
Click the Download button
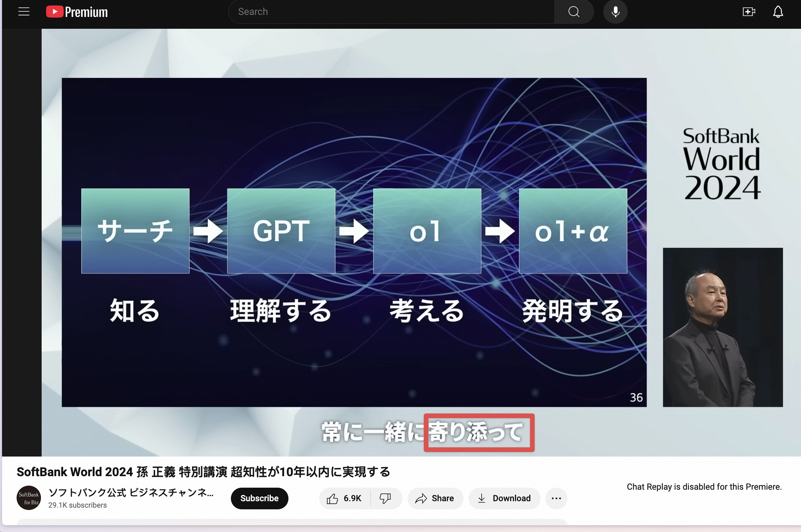504,498
